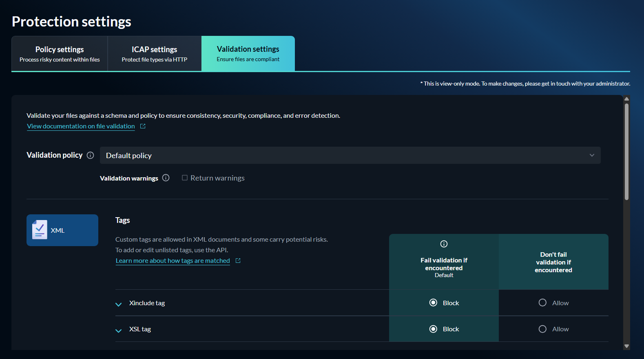Open View documentation on file validation link

(x=81, y=126)
